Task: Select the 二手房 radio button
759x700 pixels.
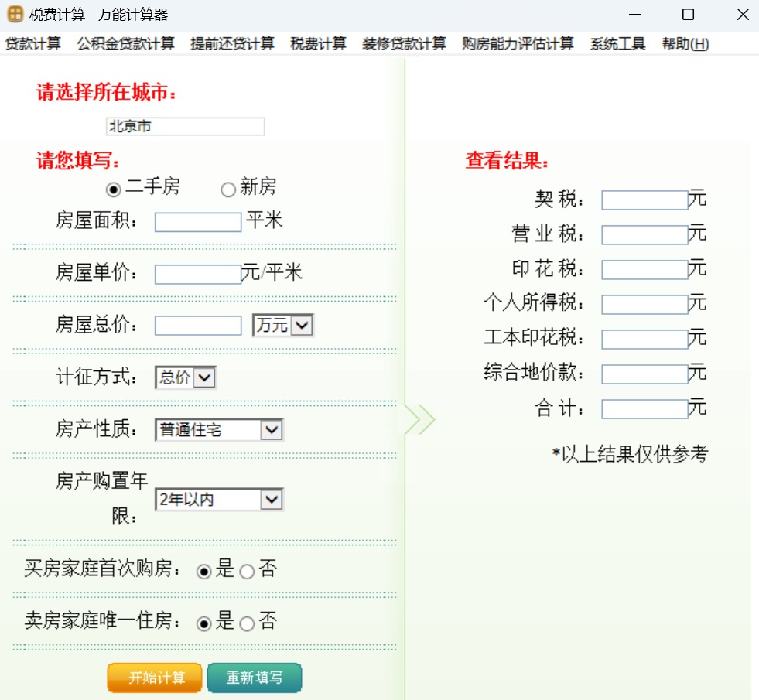Action: coord(113,187)
